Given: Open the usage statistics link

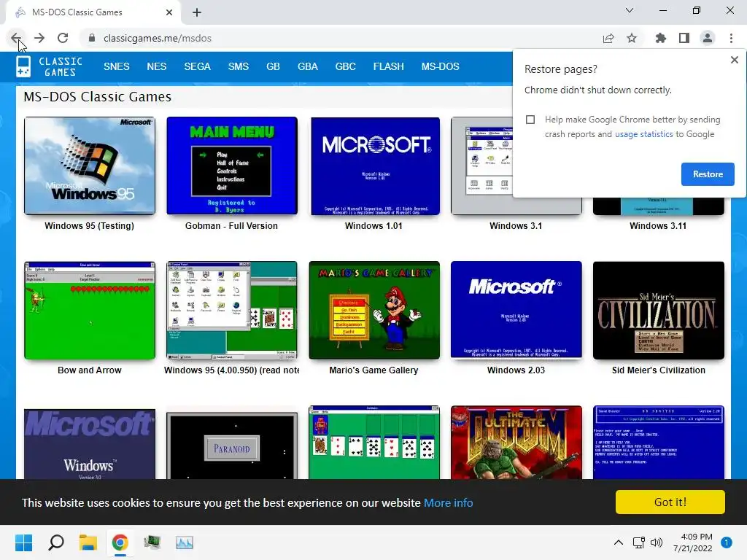Looking at the screenshot, I should click(x=643, y=134).
